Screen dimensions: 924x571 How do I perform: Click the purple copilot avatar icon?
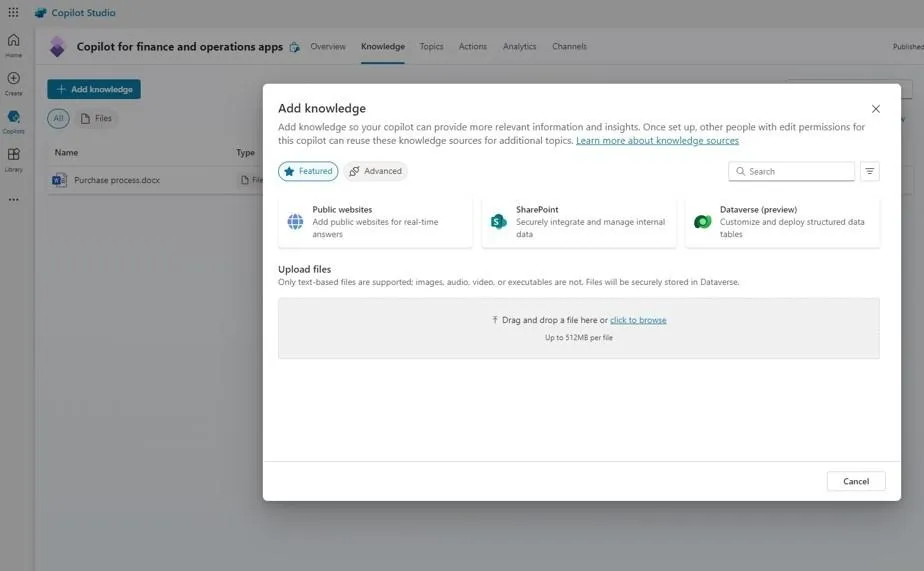tap(57, 47)
